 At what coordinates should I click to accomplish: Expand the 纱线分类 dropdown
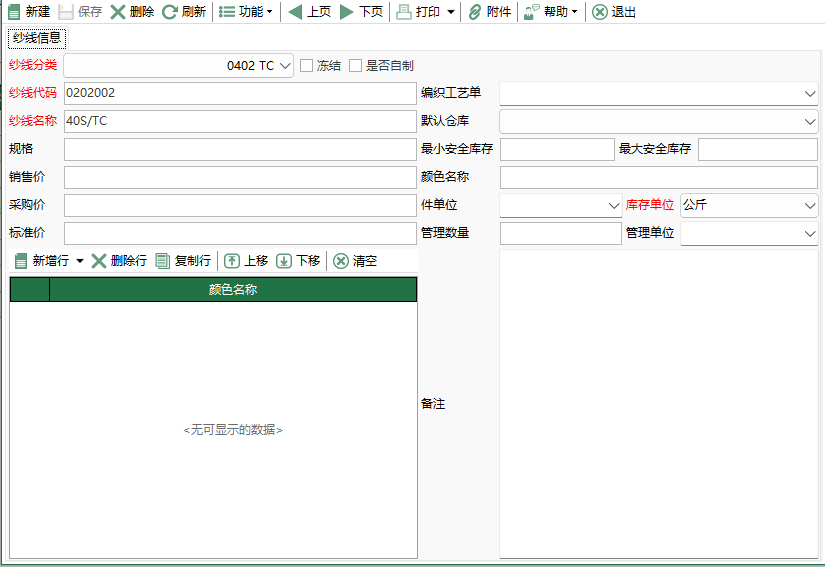click(x=285, y=66)
